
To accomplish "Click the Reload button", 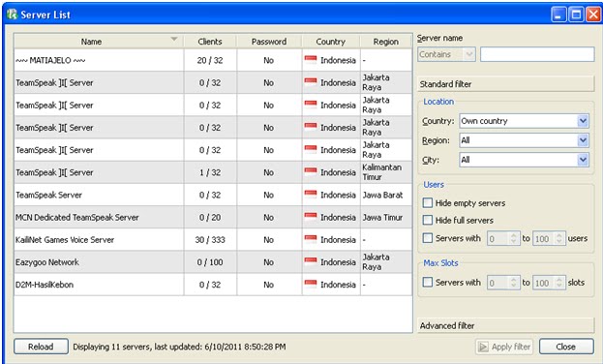I will tap(41, 347).
